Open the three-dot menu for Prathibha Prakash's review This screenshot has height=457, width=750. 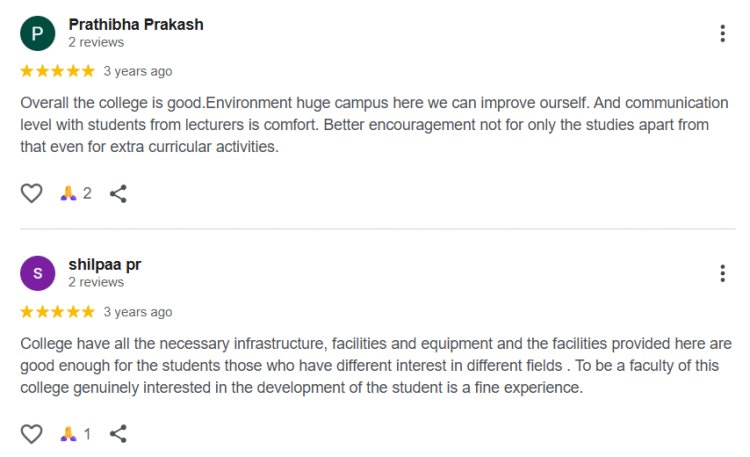point(722,33)
